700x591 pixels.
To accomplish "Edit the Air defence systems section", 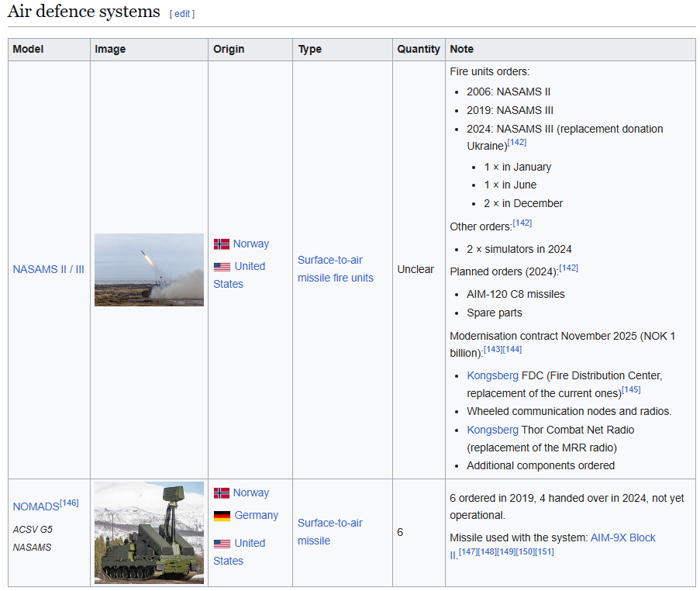I will click(182, 14).
